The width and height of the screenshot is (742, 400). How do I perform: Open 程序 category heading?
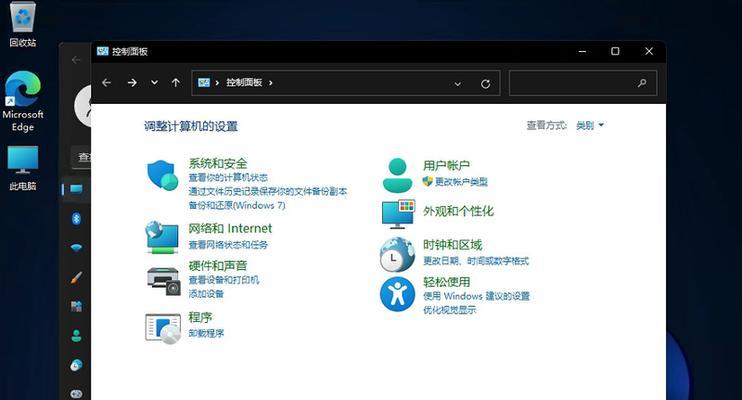coord(200,317)
